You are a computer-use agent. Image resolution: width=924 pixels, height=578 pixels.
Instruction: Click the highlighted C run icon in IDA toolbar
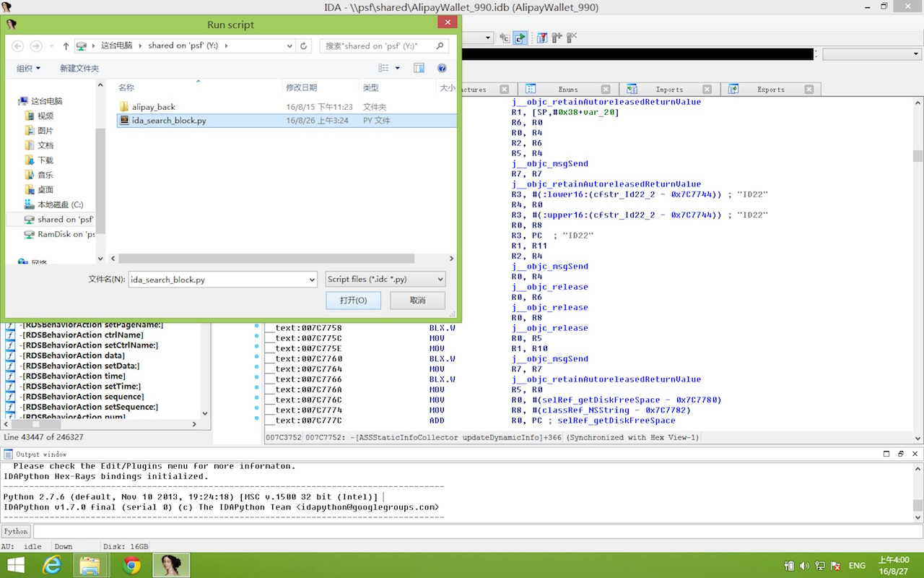[520, 38]
